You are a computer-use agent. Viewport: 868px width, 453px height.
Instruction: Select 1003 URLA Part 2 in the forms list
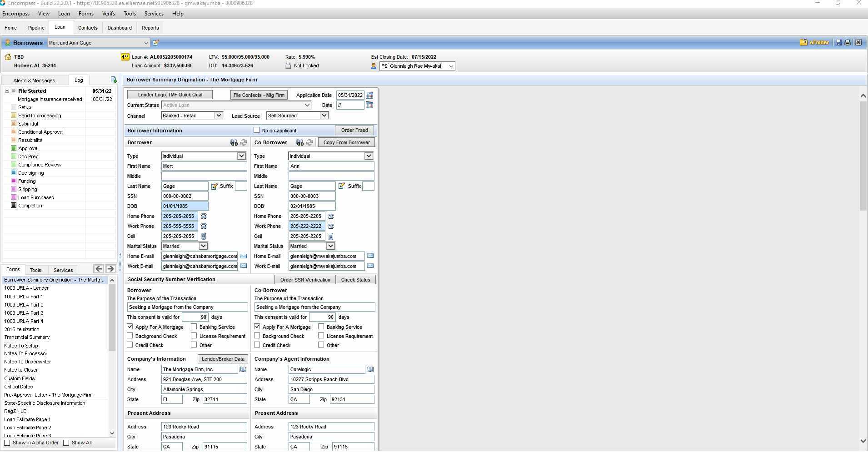click(x=24, y=305)
